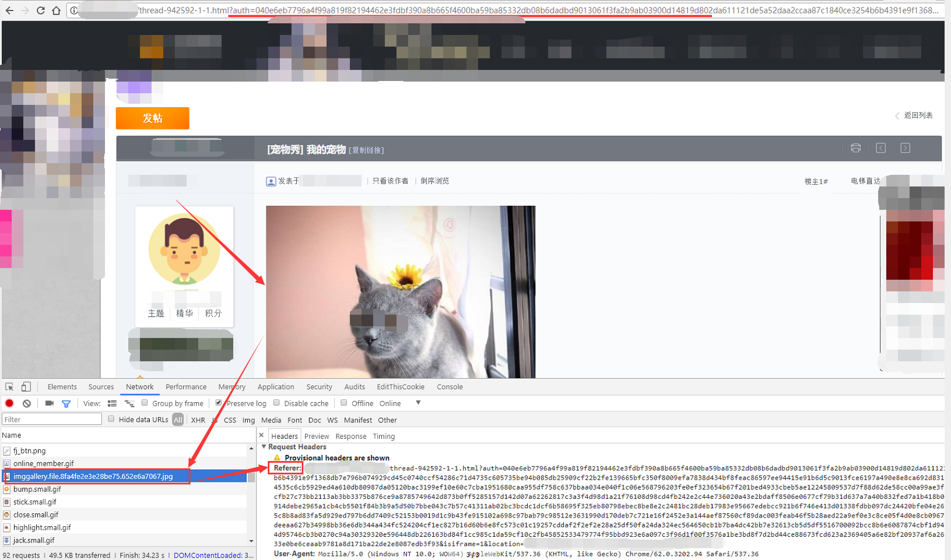Open the browser home page icon
The width and height of the screenshot is (951, 560).
point(56,10)
